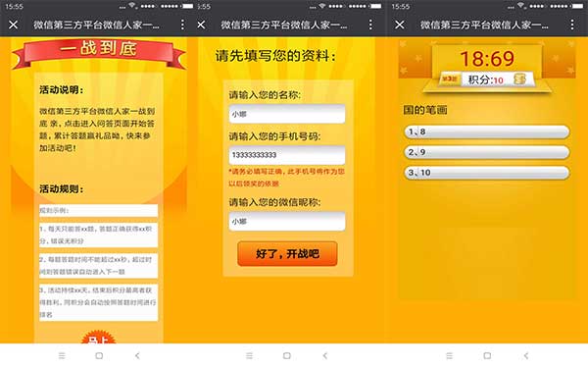This screenshot has height=368, width=588.
Task: Click the second rule box about answer time
Action: click(98, 266)
